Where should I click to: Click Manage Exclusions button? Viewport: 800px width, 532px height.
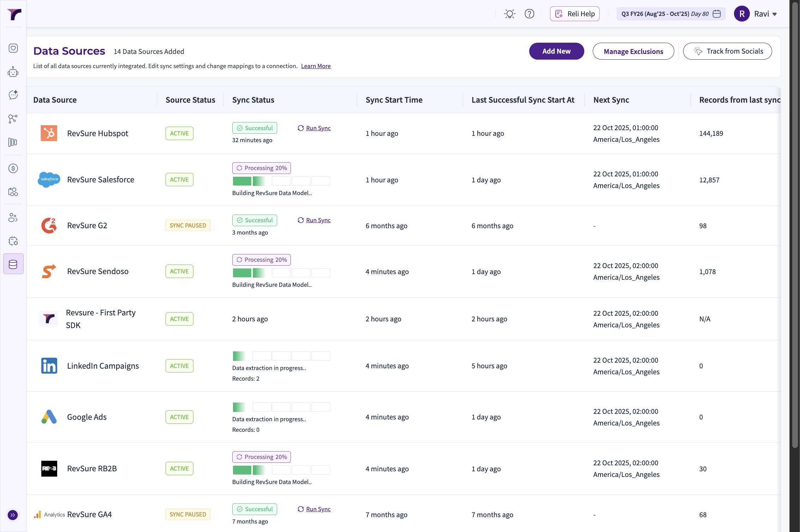pyautogui.click(x=633, y=52)
